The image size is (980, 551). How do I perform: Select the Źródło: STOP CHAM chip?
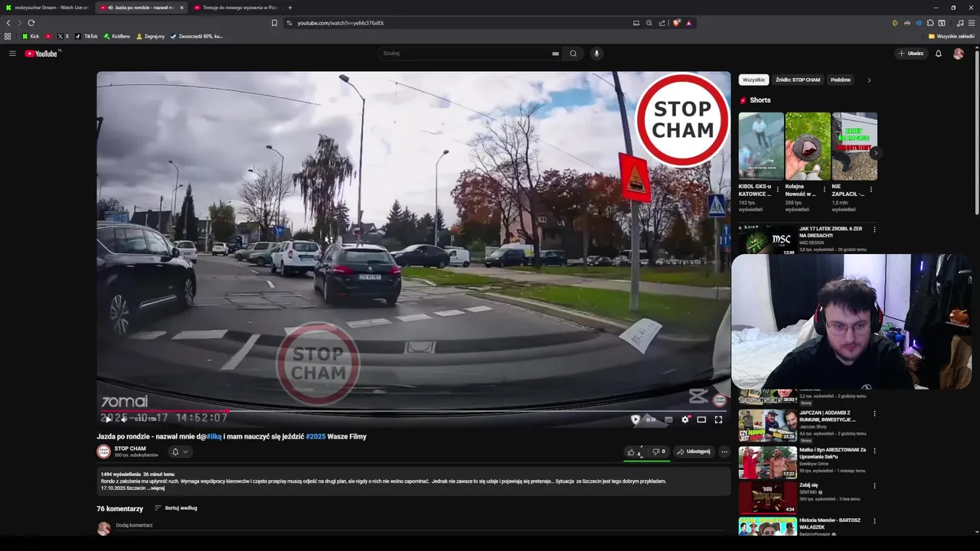[x=798, y=80]
